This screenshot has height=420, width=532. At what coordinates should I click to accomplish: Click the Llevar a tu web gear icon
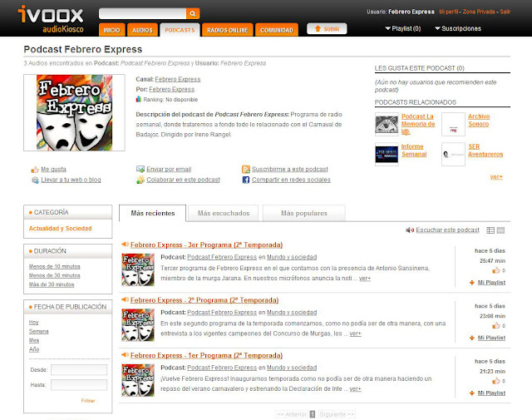pos(35,180)
